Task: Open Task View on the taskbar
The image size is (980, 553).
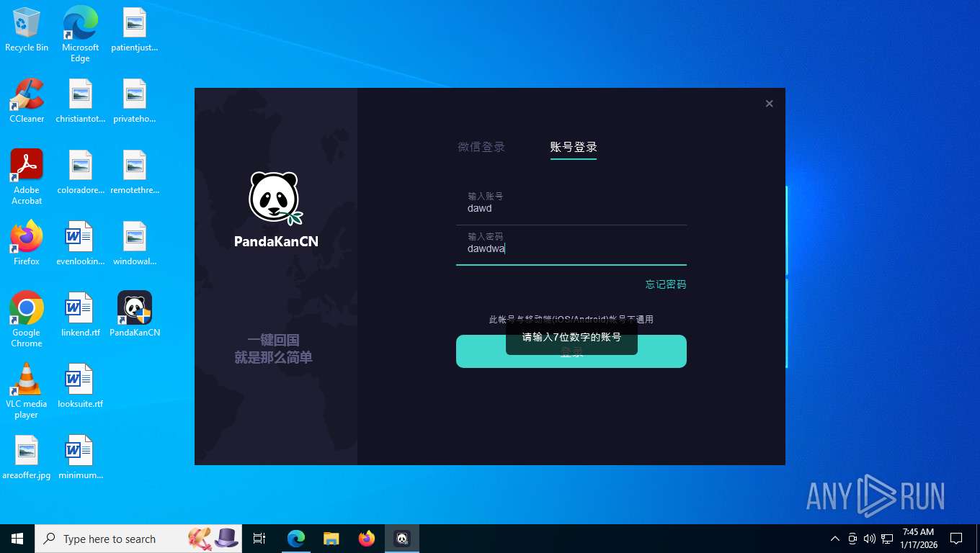Action: click(259, 539)
